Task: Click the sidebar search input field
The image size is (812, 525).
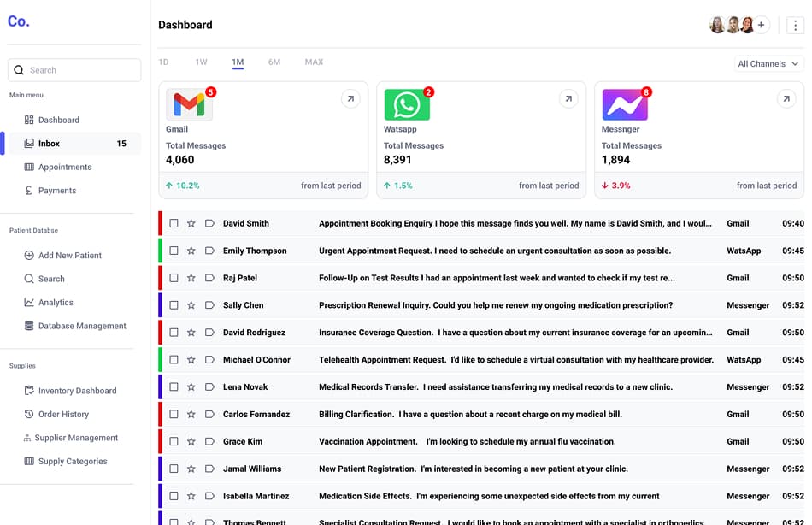Action: tap(74, 69)
